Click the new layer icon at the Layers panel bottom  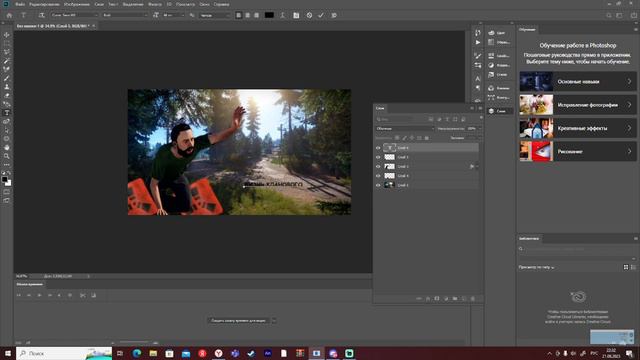pyautogui.click(x=464, y=299)
